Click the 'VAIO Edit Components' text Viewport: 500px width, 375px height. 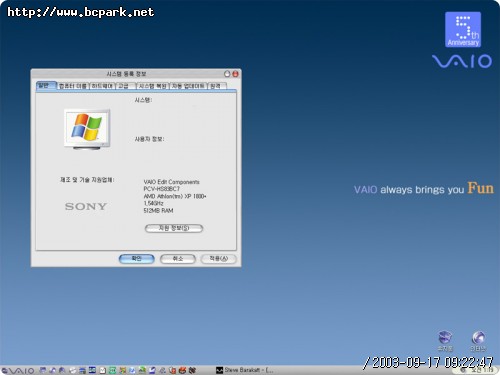pyautogui.click(x=171, y=182)
